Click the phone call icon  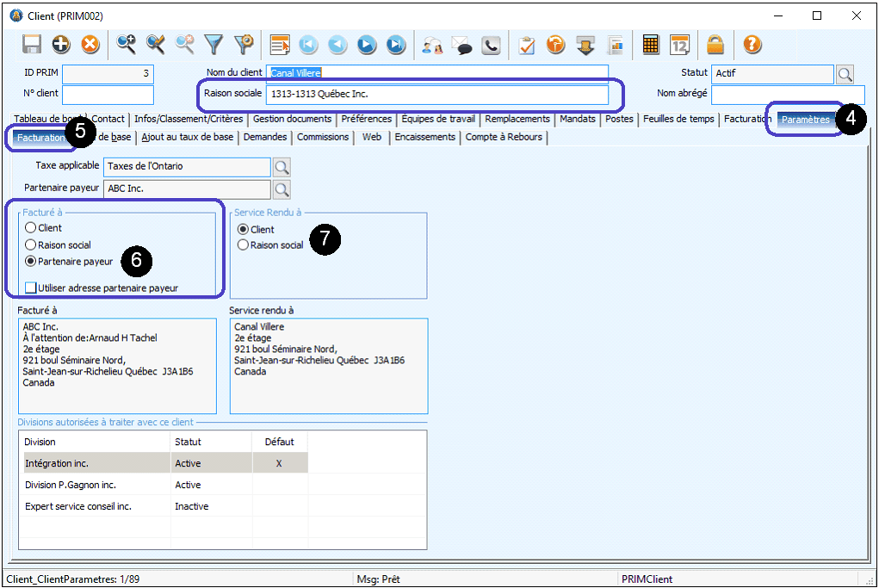pyautogui.click(x=491, y=44)
